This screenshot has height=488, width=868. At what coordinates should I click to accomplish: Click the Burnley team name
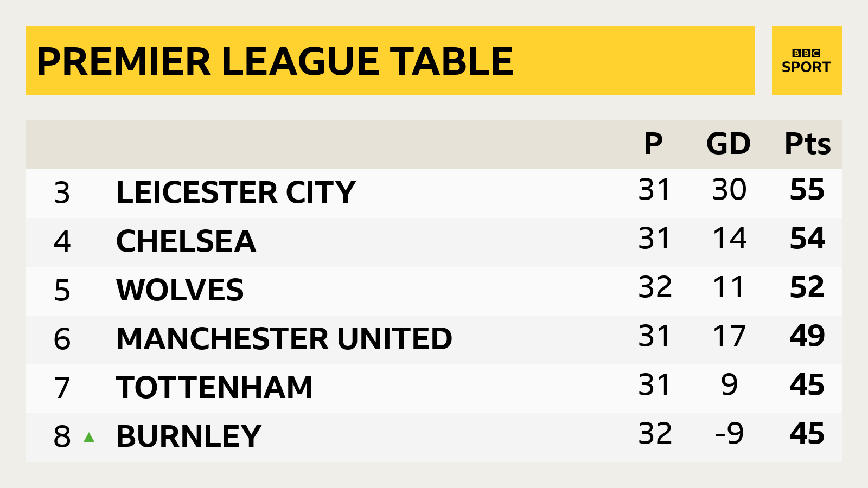click(189, 436)
